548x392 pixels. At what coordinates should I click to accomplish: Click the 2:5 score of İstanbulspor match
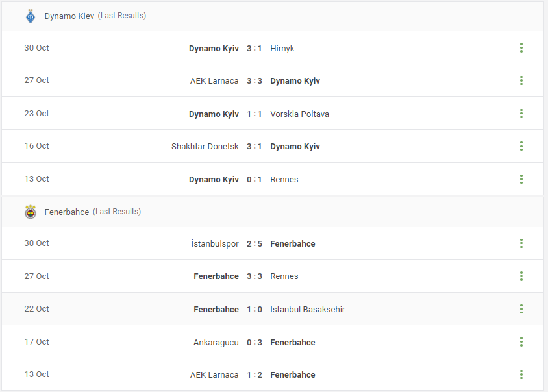point(255,243)
